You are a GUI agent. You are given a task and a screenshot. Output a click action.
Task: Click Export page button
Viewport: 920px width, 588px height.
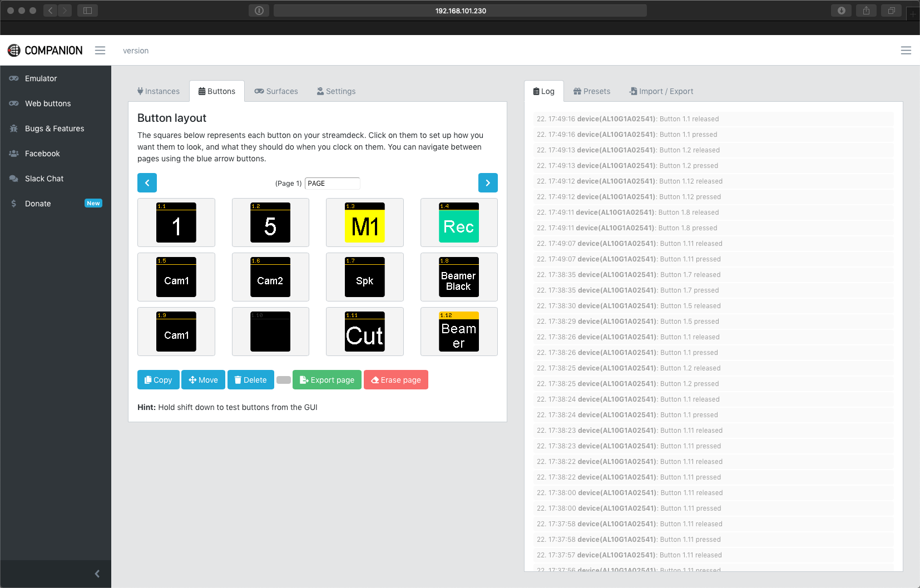[x=327, y=380]
